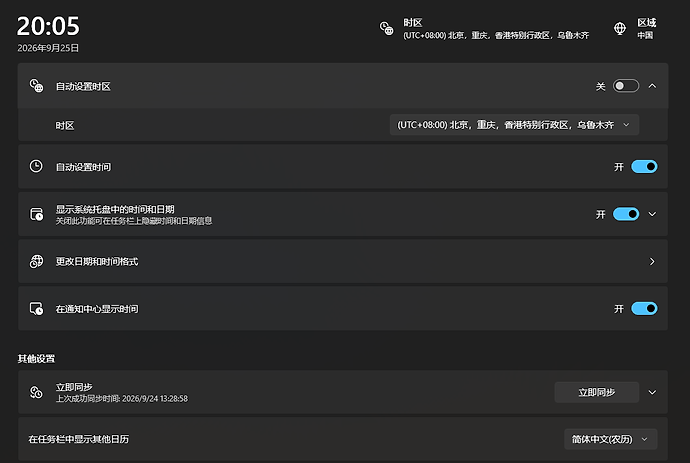This screenshot has height=463, width=690.
Task: Click the calendar icon for 显示系统托盘中的时间和日期
Action: coord(37,214)
